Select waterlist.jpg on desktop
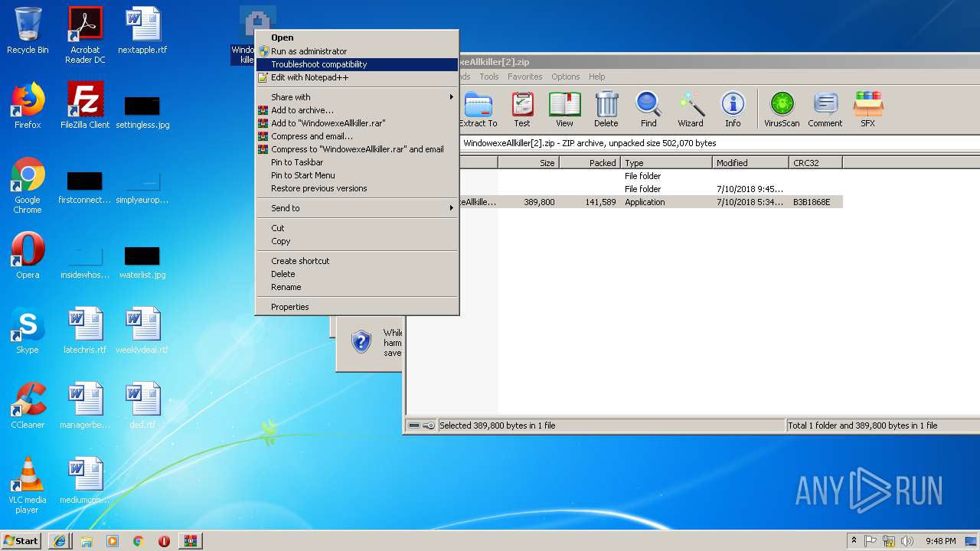 (142, 261)
